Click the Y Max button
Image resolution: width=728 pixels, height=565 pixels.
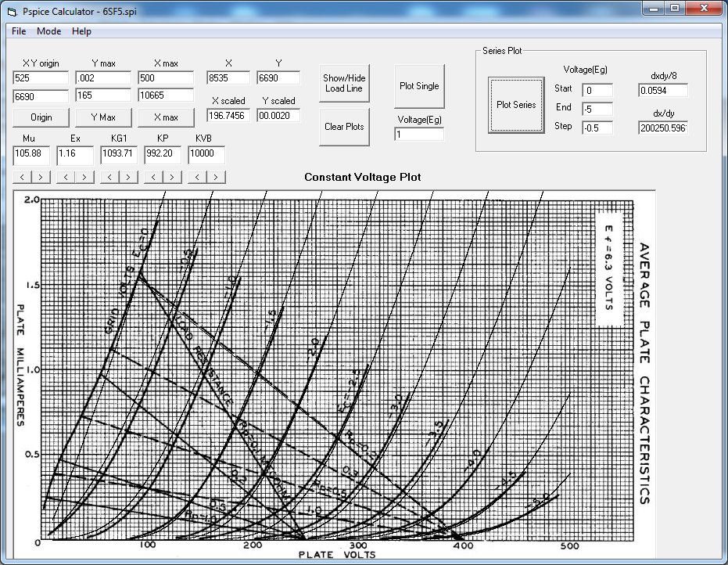(103, 117)
